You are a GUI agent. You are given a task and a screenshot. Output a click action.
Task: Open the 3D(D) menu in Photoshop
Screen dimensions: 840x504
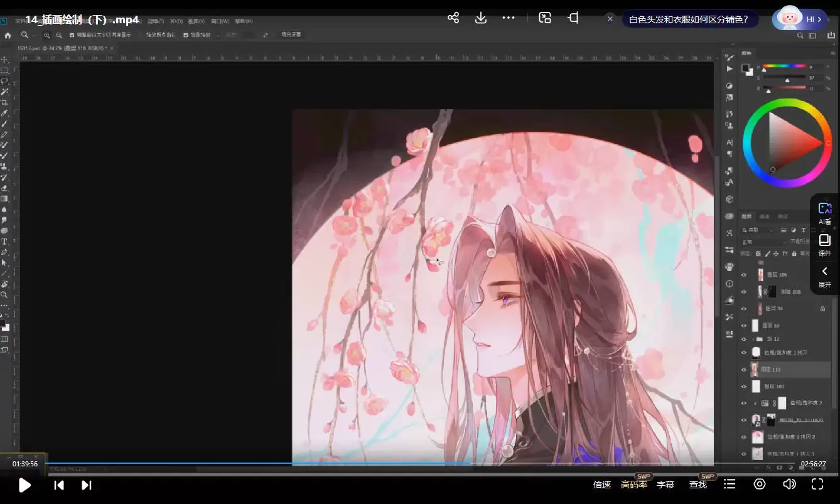(176, 21)
